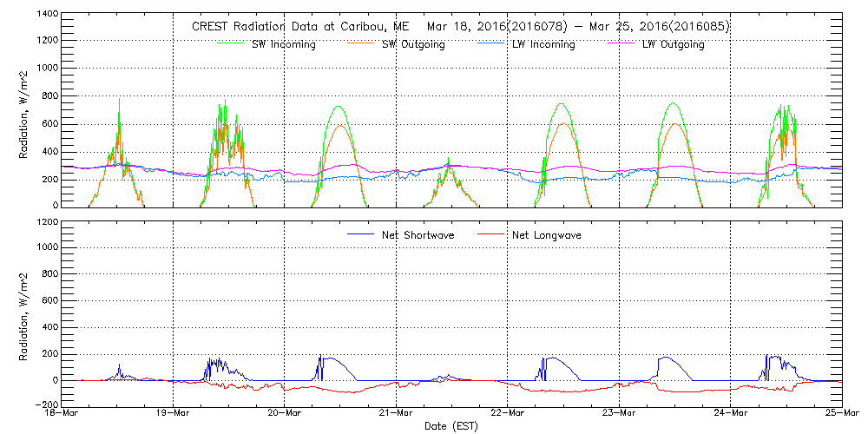
Task: Select the 22-Mar date tick label
Action: [x=507, y=414]
